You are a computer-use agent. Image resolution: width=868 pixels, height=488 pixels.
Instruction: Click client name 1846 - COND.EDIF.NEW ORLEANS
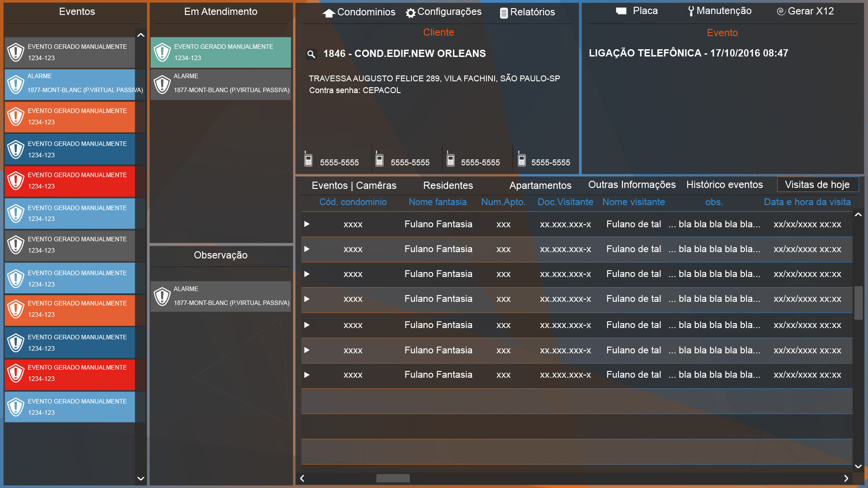coord(404,54)
